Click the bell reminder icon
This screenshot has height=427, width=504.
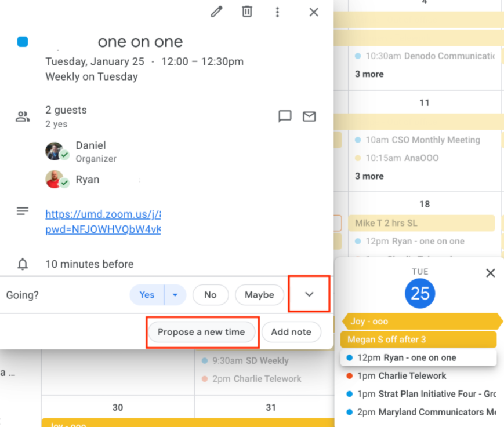[23, 264]
